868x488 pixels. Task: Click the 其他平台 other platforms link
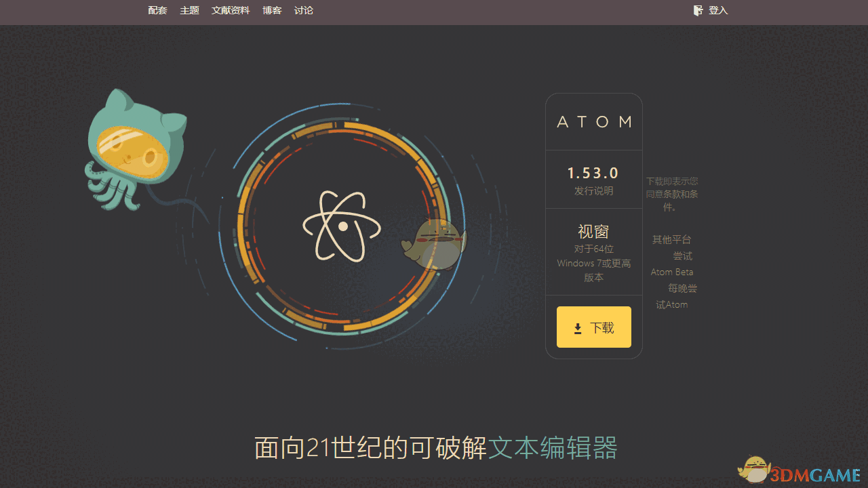[672, 239]
